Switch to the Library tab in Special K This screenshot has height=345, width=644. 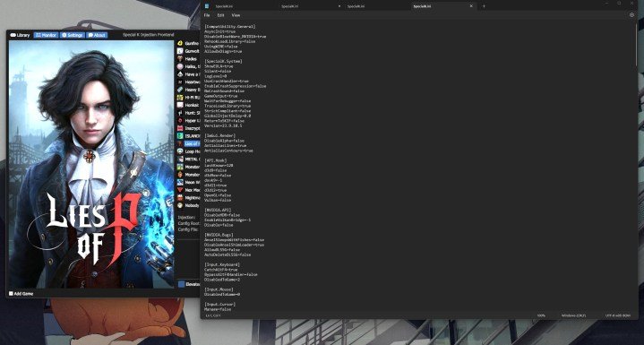[20, 35]
